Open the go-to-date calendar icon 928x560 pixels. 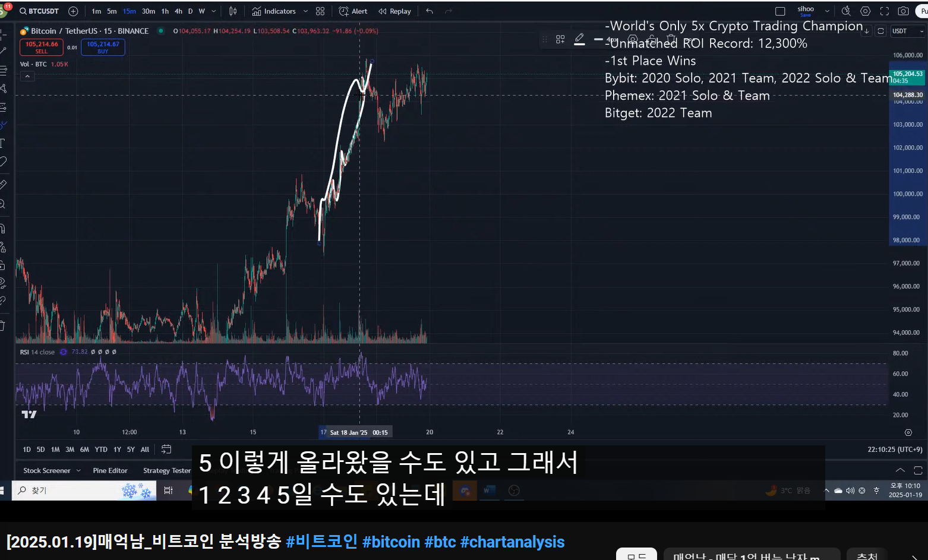tap(166, 450)
